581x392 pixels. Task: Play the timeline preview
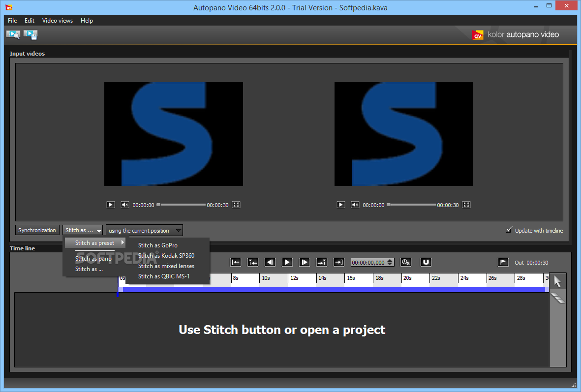(287, 262)
